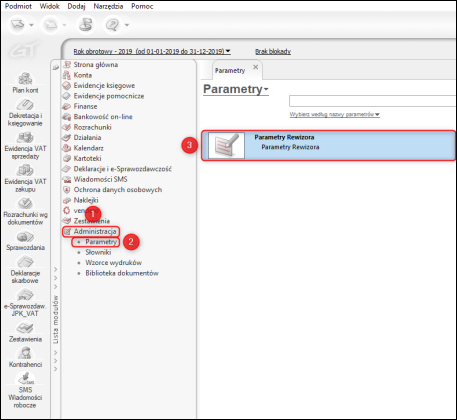Image resolution: width=457 pixels, height=420 pixels.
Task: Open Finanse module
Action: (85, 106)
